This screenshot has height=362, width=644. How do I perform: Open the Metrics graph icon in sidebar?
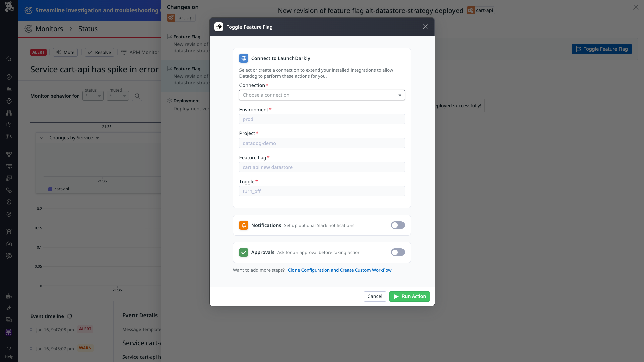click(x=9, y=89)
